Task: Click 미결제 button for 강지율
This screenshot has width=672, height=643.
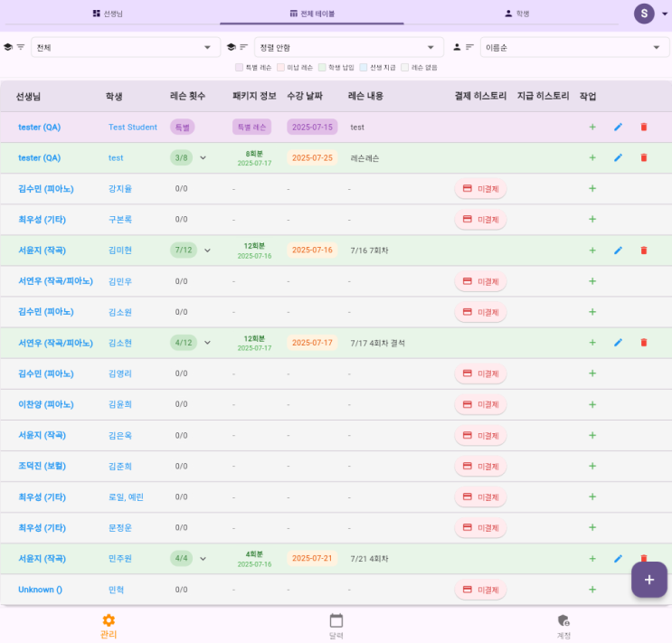Action: (480, 189)
